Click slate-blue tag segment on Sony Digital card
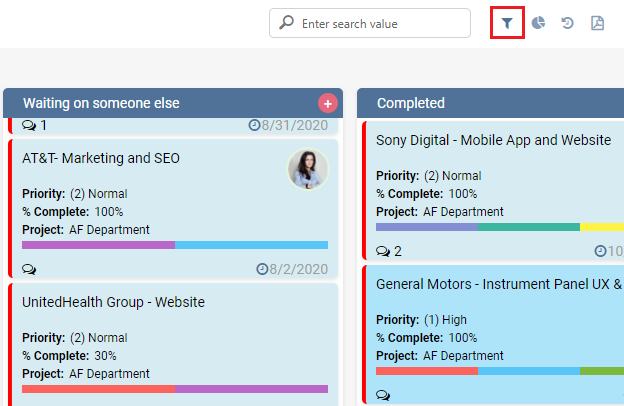The width and height of the screenshot is (624, 406). (427, 227)
